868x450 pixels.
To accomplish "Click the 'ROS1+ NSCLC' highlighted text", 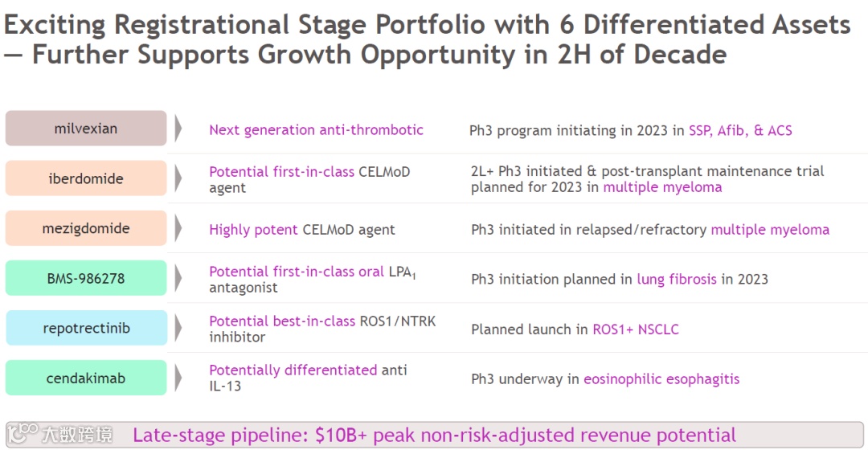I will click(x=636, y=329).
